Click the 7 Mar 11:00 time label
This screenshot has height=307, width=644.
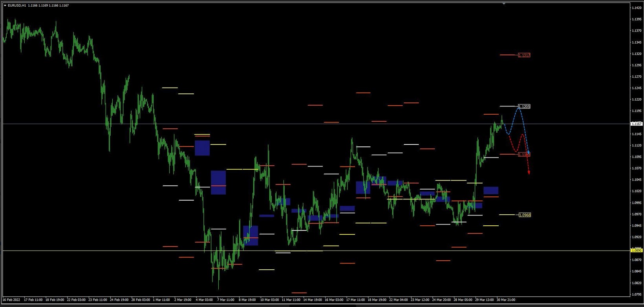tap(225, 300)
